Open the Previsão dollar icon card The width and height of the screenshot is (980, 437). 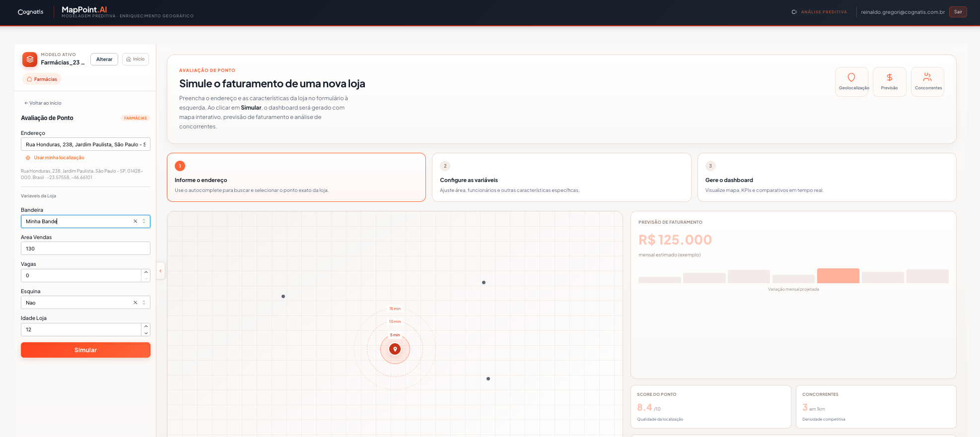pos(889,82)
